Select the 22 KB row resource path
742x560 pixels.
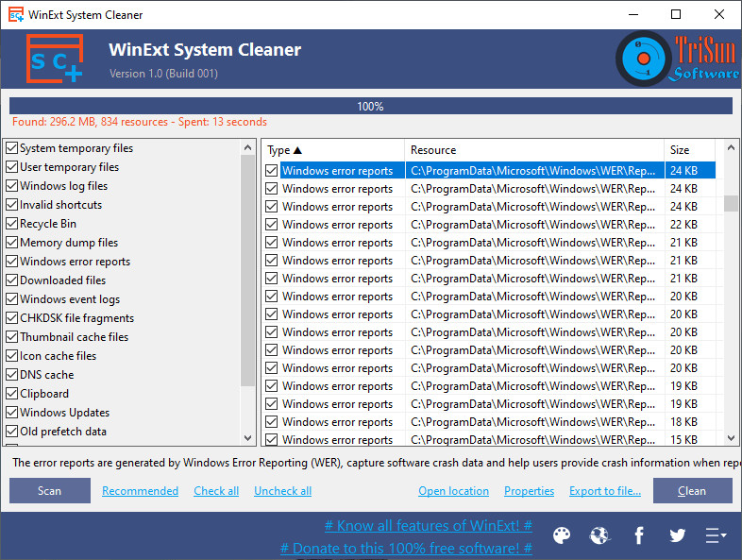534,225
